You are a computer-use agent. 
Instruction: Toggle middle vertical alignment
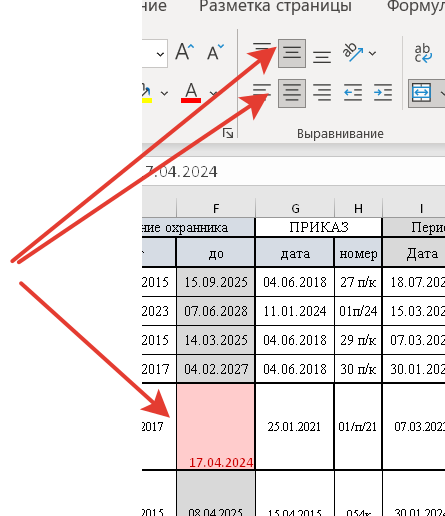tap(292, 53)
